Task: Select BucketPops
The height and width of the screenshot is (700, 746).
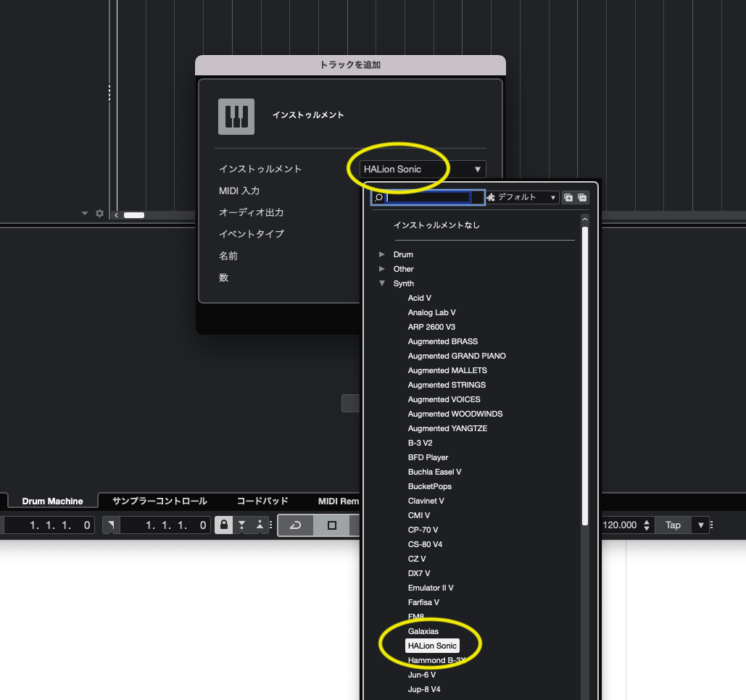Action: (x=430, y=486)
